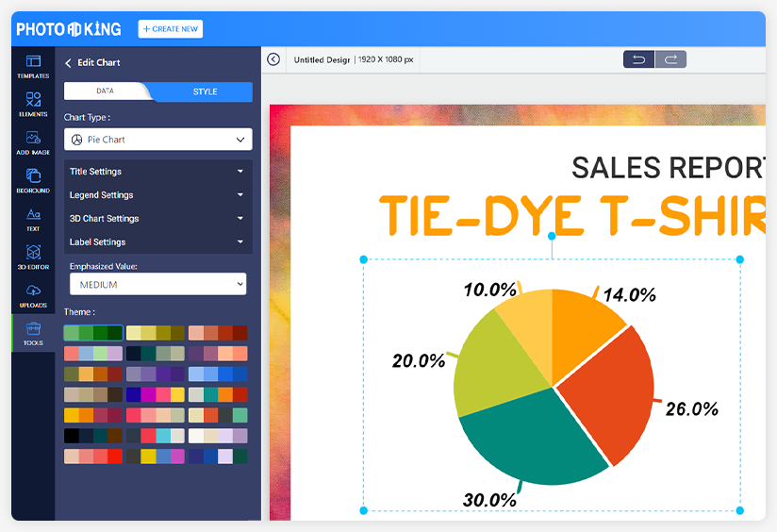Open the Emphasized Value dropdown
777x532 pixels.
pos(157,284)
